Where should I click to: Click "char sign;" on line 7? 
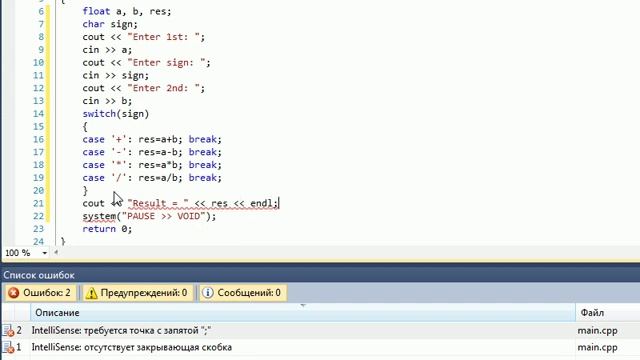point(110,24)
